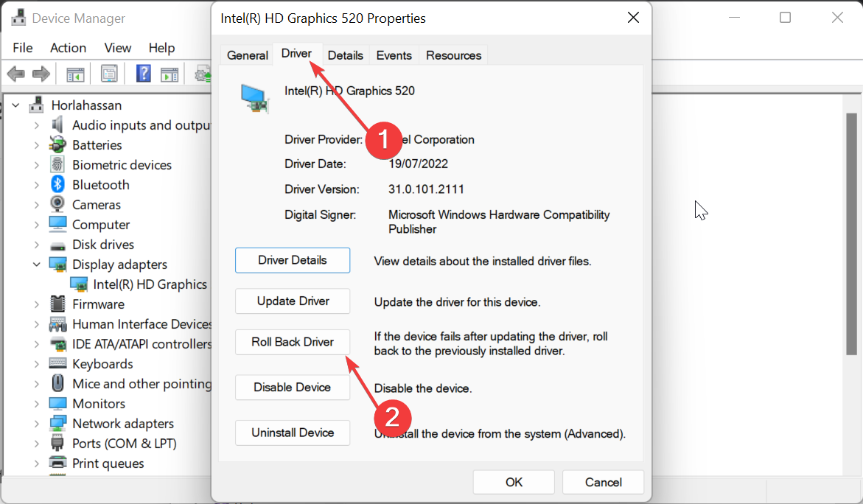Click the Back arrow toolbar icon
The image size is (863, 504).
[x=16, y=73]
